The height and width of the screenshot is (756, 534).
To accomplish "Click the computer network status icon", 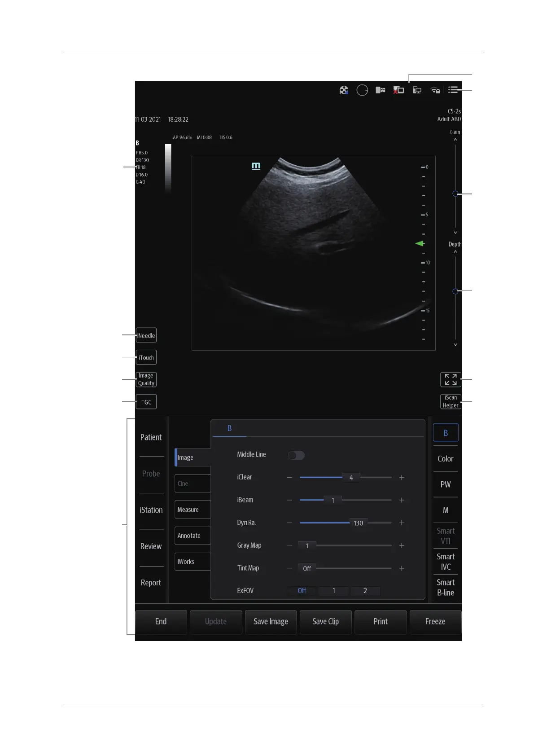I will click(417, 90).
